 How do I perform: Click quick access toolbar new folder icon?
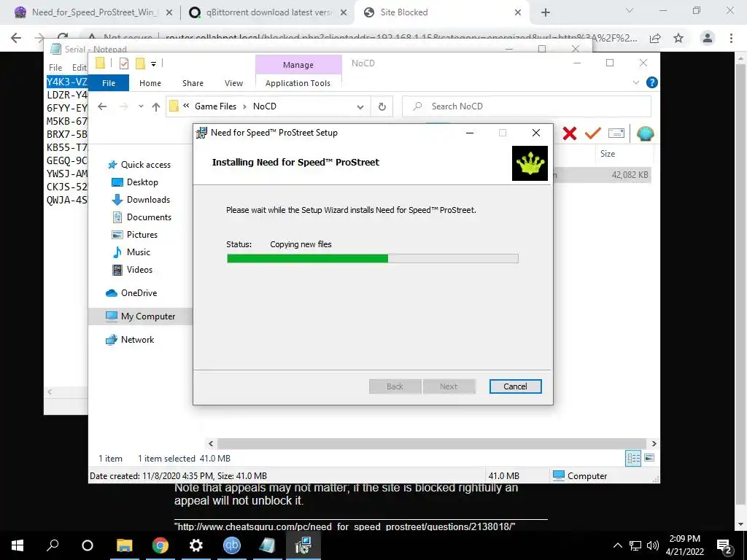tap(141, 63)
